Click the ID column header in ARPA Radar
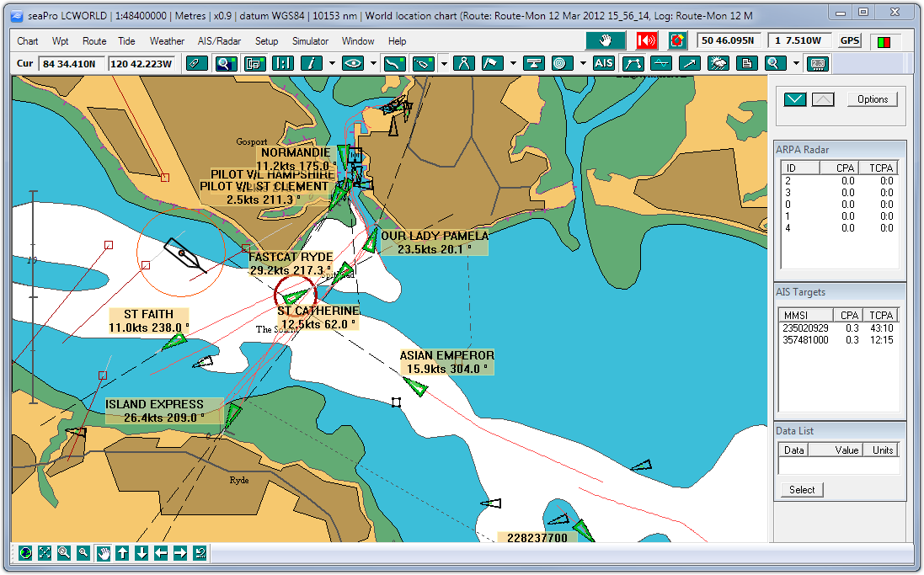This screenshot has width=924, height=575. point(800,168)
